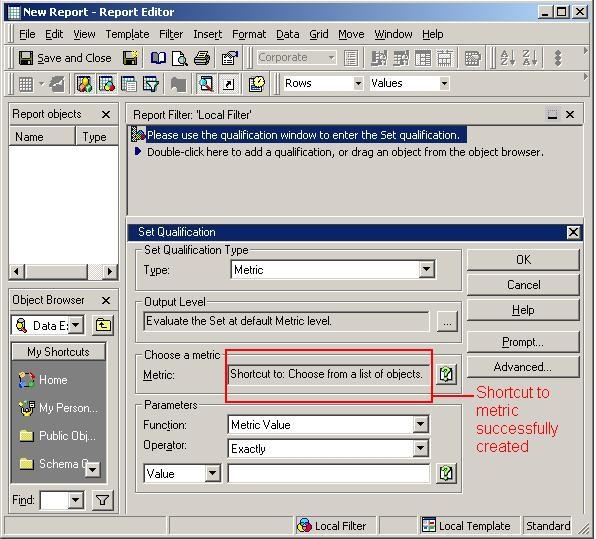Click the autostyle list icon beside Corporate
This screenshot has height=539, width=596.
pyautogui.click(x=350, y=58)
